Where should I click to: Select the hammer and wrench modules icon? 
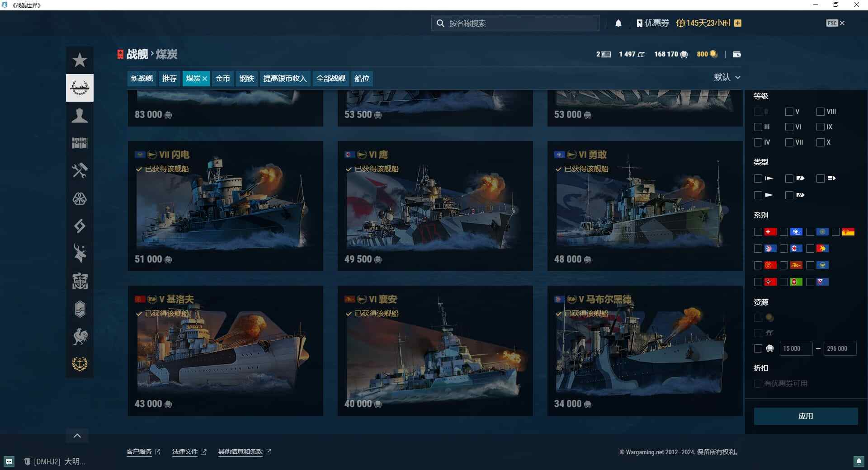pos(80,171)
